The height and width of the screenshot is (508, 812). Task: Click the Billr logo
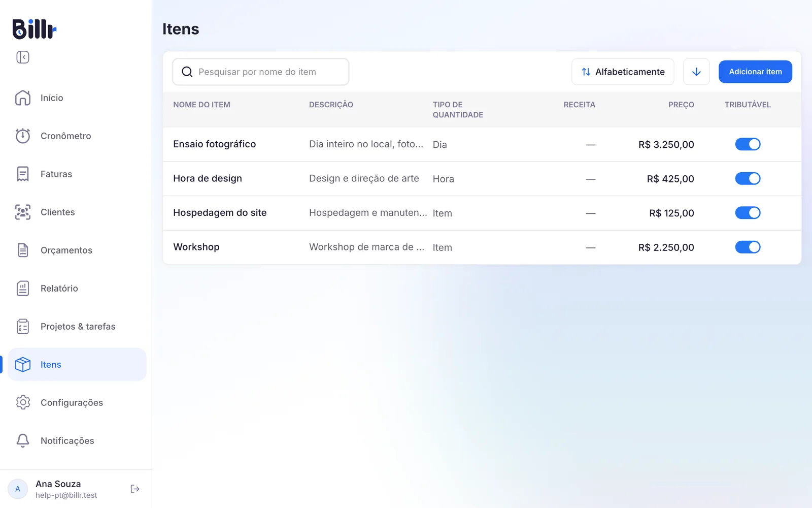point(34,29)
